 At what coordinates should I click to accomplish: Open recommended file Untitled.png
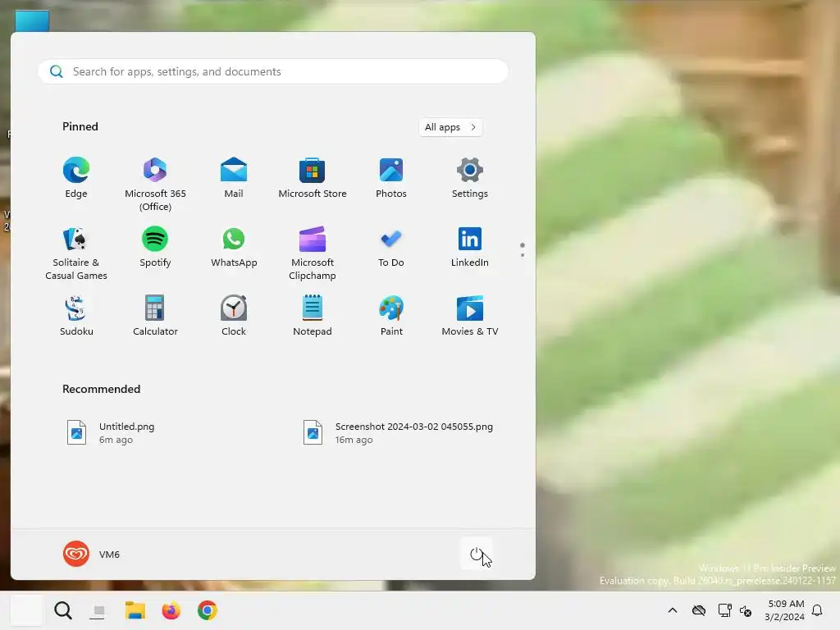(111, 433)
